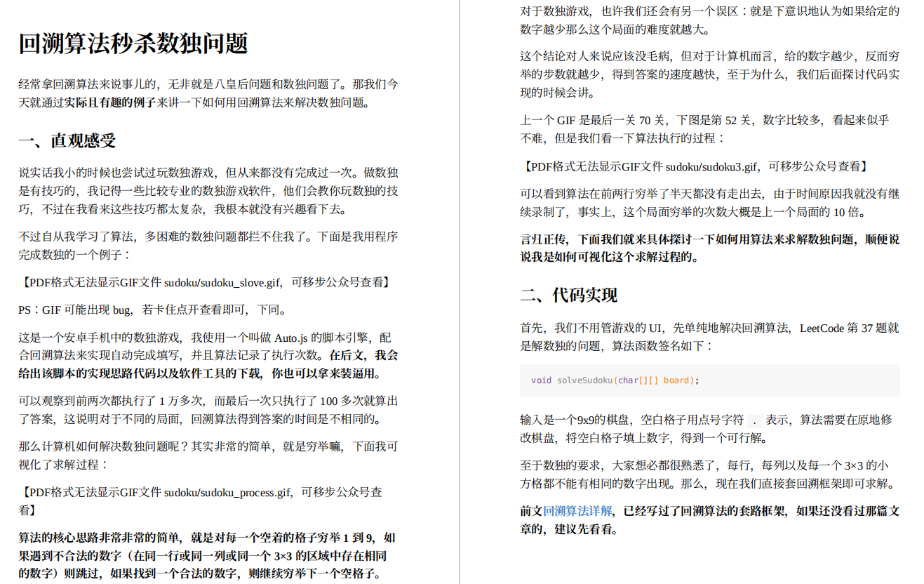
Task: Click the text mentioning sudoku/sudoku_slove.gif
Action: pyautogui.click(x=205, y=282)
